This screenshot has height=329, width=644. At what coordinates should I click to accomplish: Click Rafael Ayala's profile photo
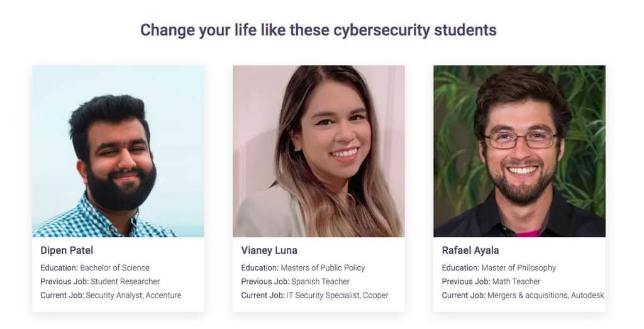[x=519, y=151]
